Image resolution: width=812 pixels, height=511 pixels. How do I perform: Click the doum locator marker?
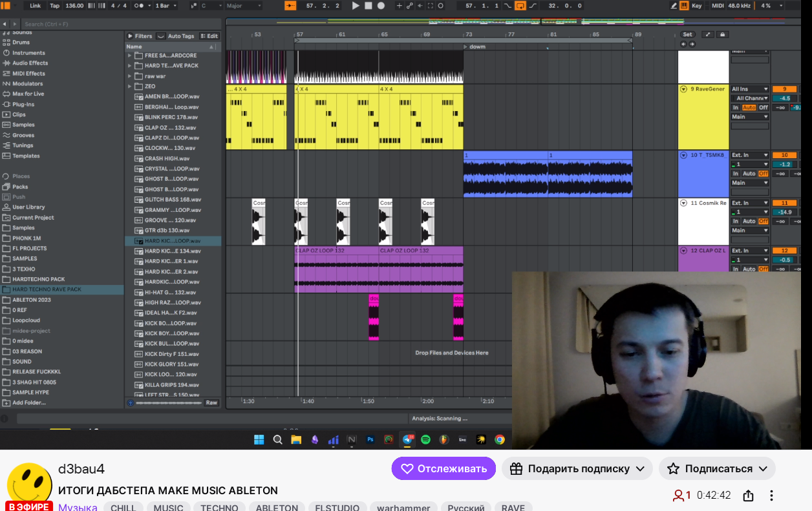pos(475,47)
